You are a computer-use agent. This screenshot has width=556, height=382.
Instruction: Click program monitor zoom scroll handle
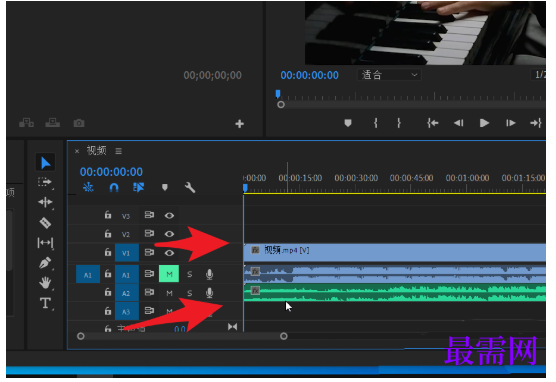point(281,105)
